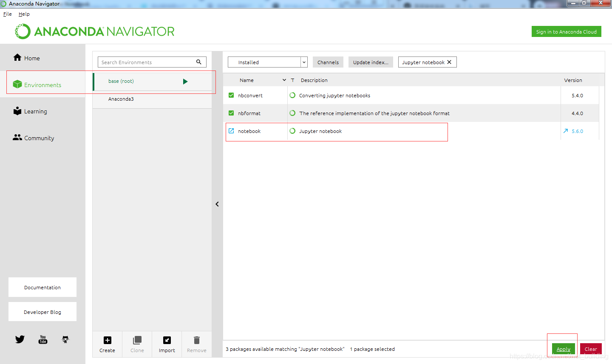Image resolution: width=612 pixels, height=364 pixels.
Task: Click the nbformat reference implementation description
Action: pyautogui.click(x=374, y=113)
